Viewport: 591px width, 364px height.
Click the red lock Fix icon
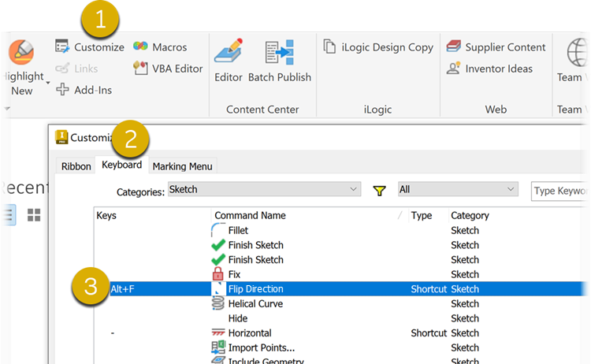(217, 274)
